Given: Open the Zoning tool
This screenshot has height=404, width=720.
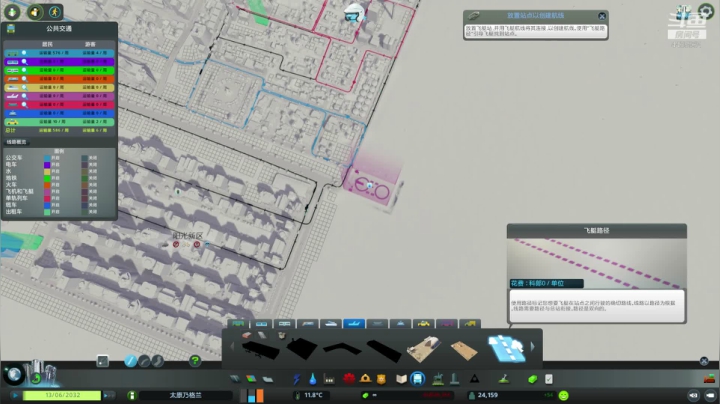Looking at the screenshot, I should click(251, 379).
